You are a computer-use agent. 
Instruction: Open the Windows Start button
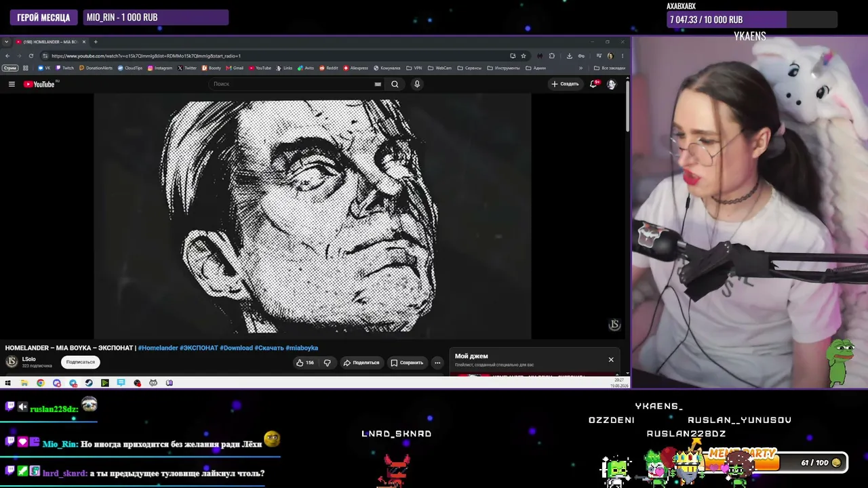pyautogui.click(x=7, y=383)
